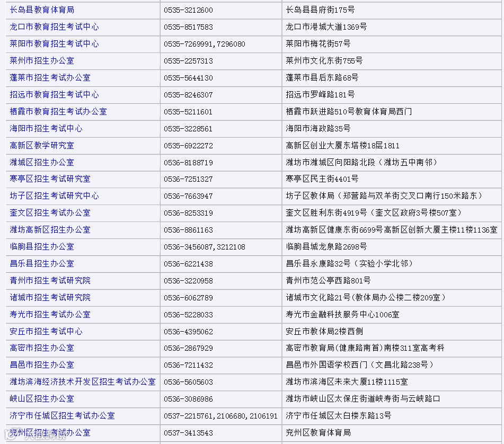Select phone number 0536-3086986
Screen dimensions: 504x444
188,399
